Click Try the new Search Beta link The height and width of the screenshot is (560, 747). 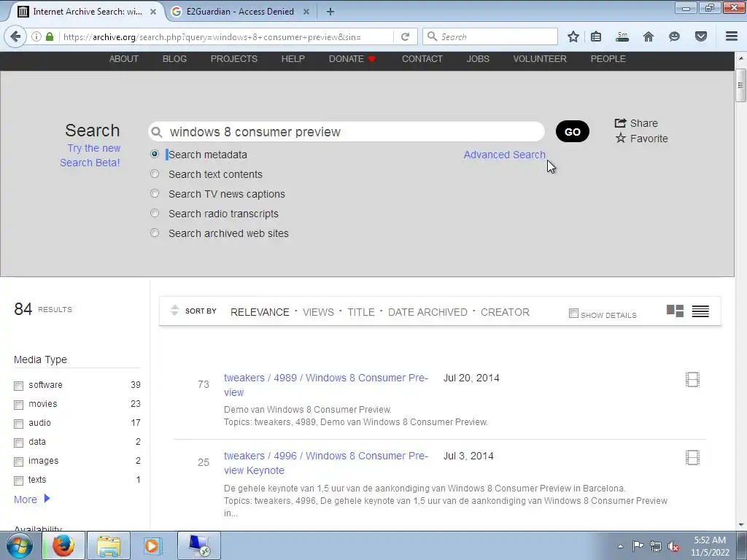pyautogui.click(x=90, y=155)
